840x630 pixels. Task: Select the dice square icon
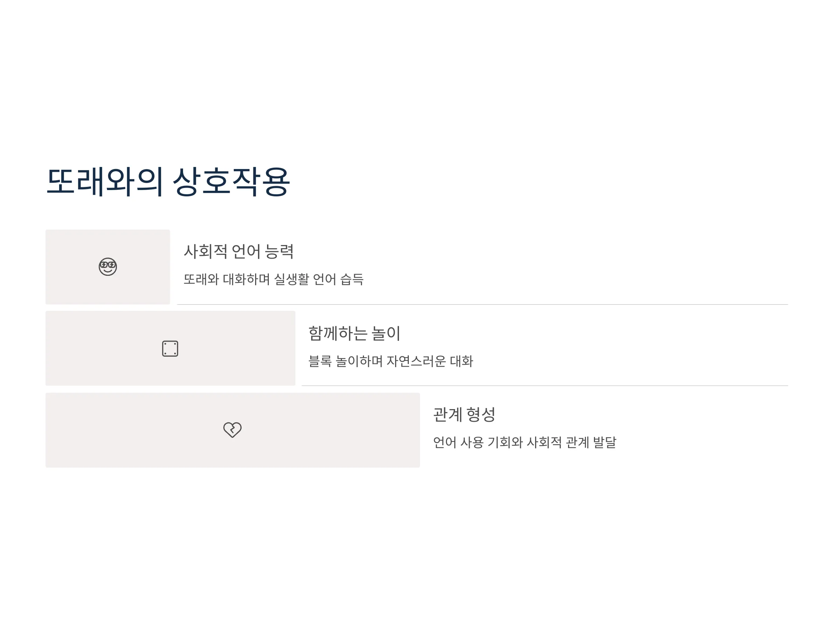[170, 349]
